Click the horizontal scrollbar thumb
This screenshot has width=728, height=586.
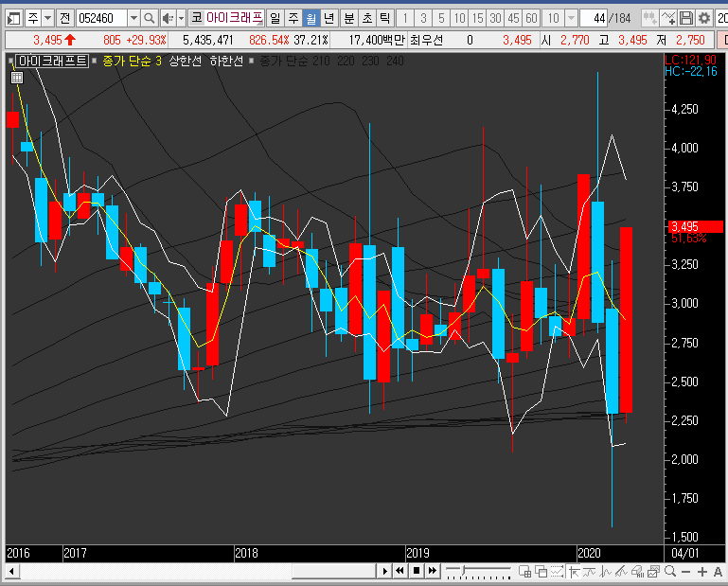tap(333, 571)
